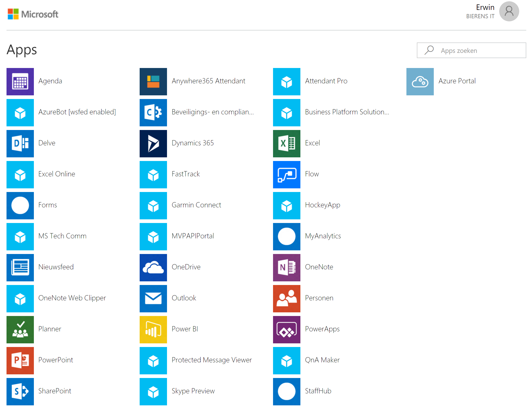The image size is (532, 409).
Task: Click the Microsoft logo
Action: [33, 14]
